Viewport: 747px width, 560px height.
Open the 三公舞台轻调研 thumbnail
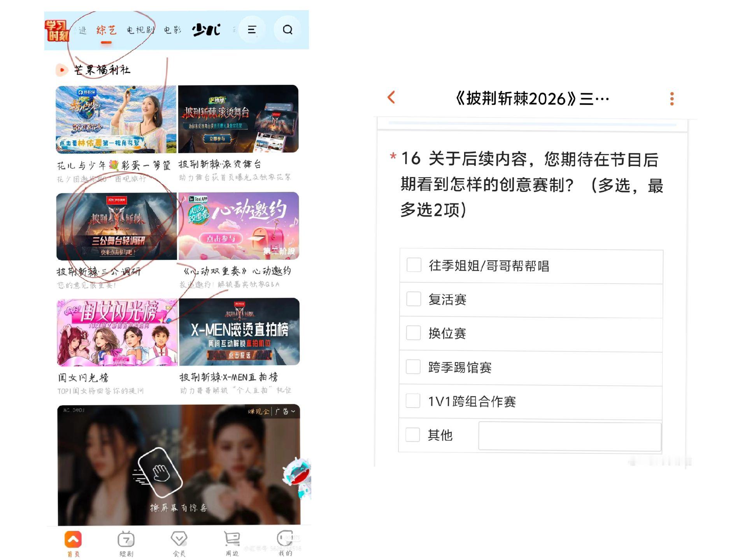click(117, 226)
